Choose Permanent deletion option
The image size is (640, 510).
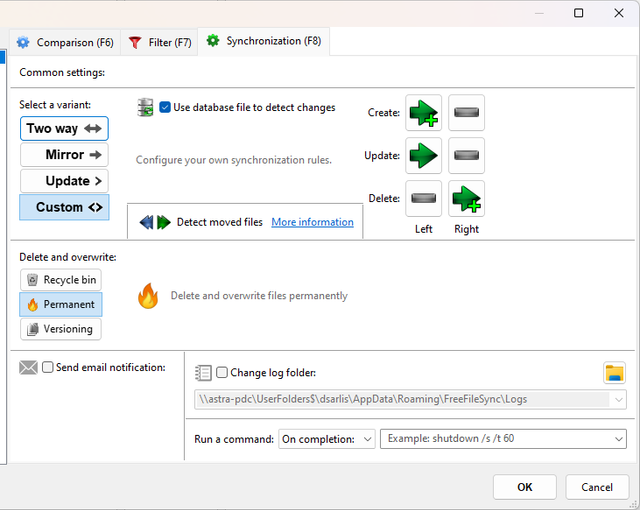tap(61, 304)
